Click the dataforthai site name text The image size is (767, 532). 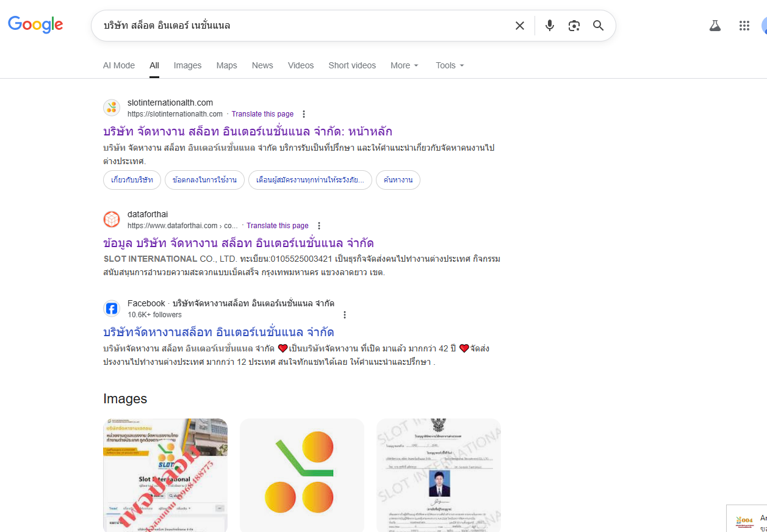pos(148,214)
